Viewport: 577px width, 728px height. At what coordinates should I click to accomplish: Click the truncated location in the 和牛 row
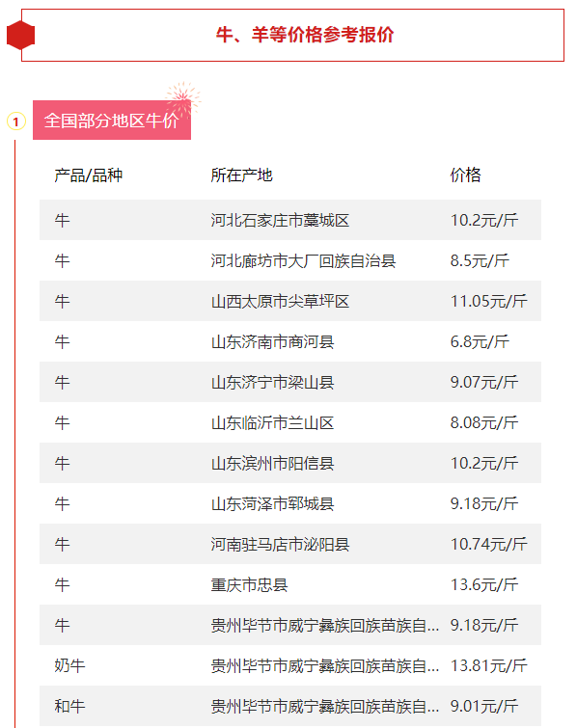pyautogui.click(x=325, y=706)
